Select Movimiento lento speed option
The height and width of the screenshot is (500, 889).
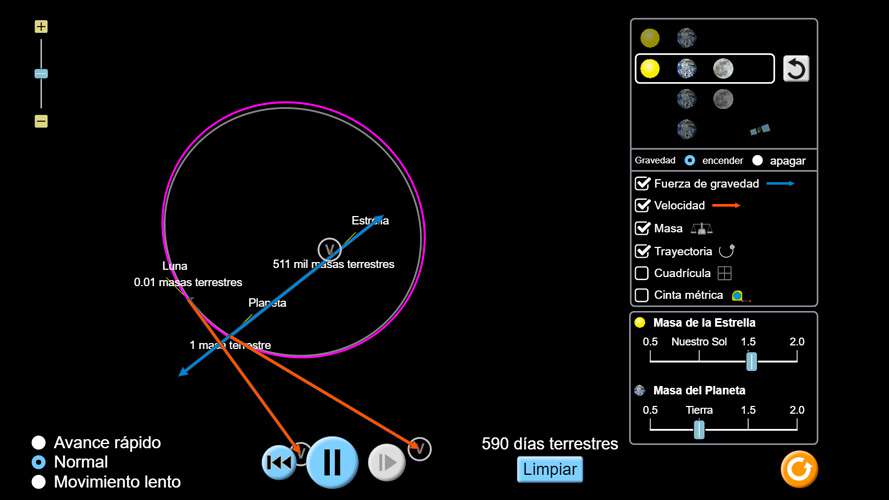click(x=39, y=482)
